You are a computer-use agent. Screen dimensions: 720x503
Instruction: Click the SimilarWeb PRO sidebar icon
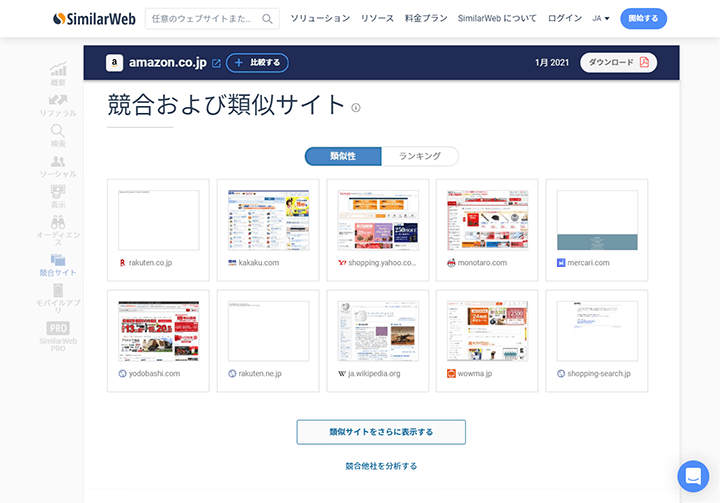58,329
